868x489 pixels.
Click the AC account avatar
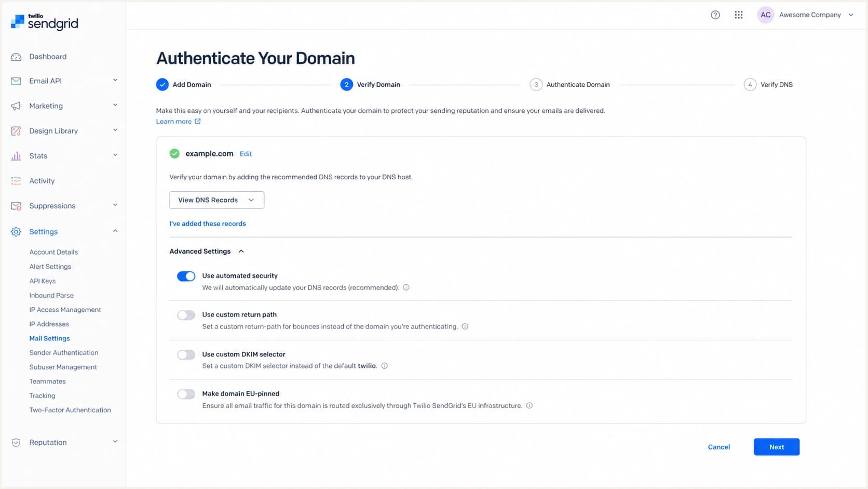pyautogui.click(x=766, y=15)
